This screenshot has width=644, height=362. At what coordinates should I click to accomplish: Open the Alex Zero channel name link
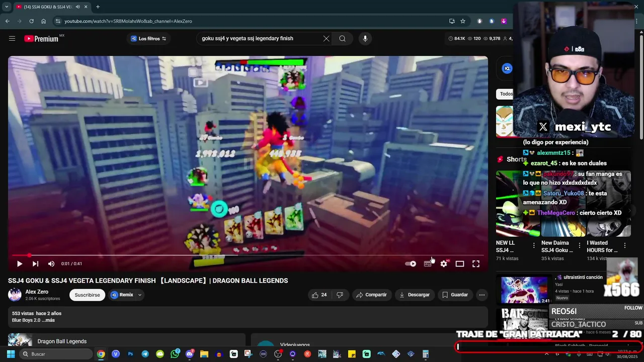tap(37, 292)
